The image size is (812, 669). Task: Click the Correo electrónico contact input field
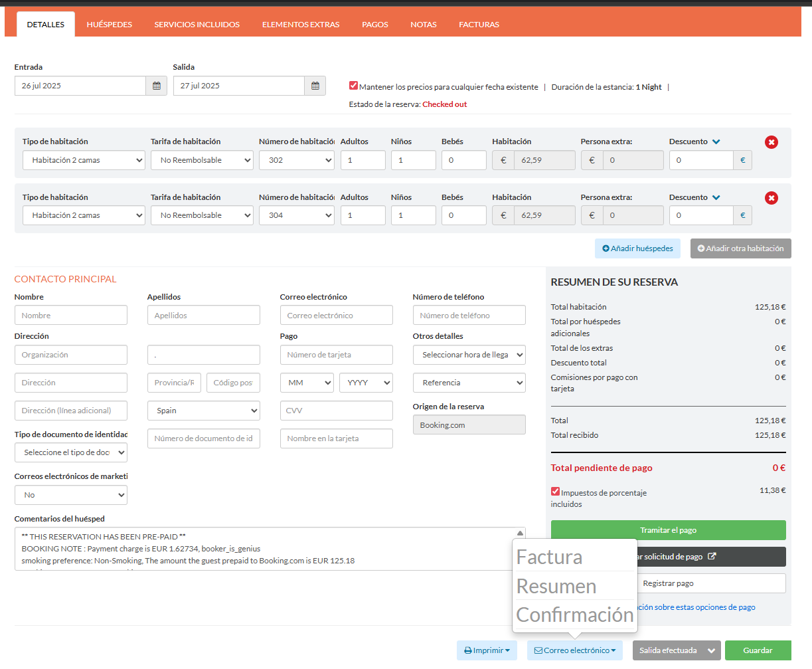[x=336, y=316]
